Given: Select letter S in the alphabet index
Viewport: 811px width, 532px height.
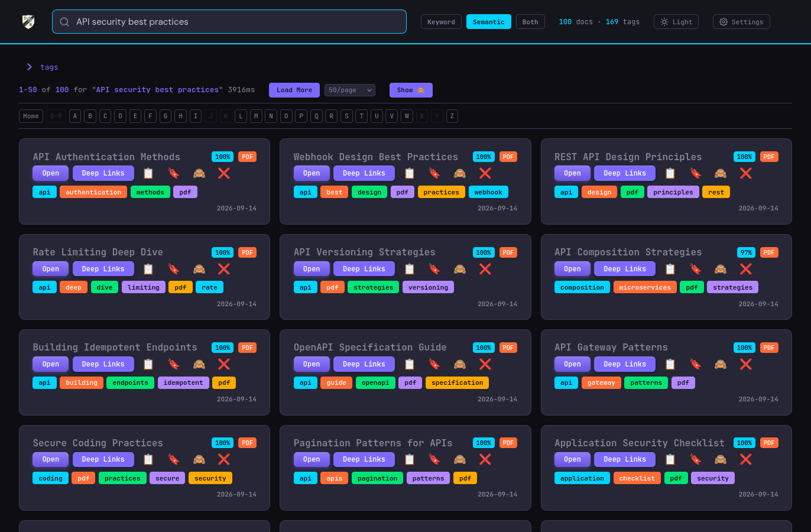Looking at the screenshot, I should [x=346, y=116].
